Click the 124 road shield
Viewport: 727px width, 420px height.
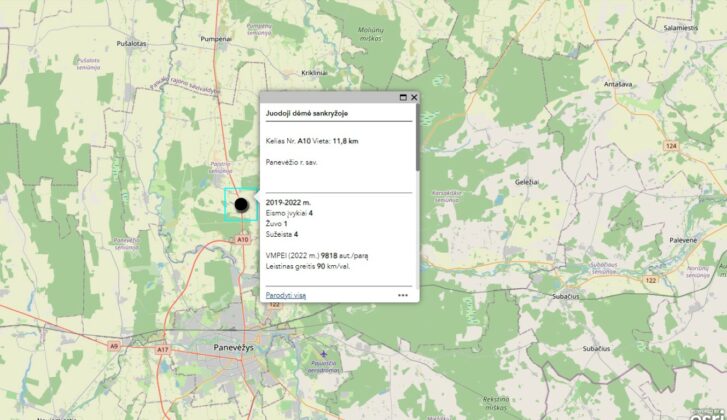pos(671,146)
